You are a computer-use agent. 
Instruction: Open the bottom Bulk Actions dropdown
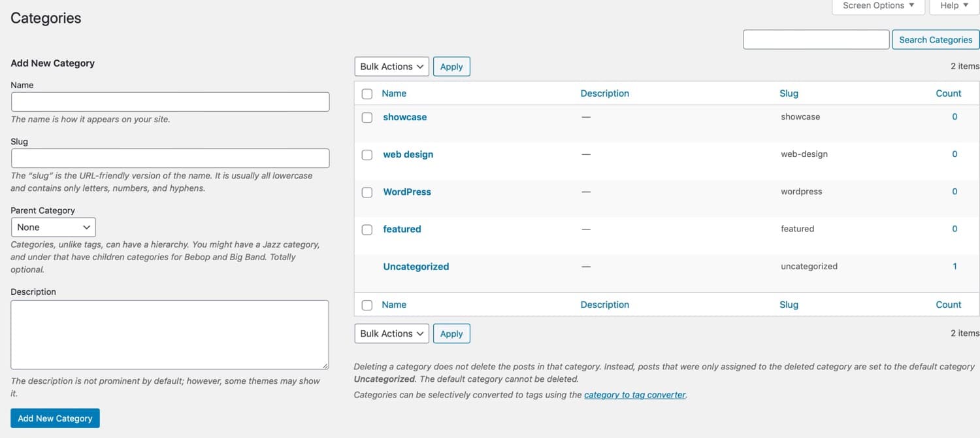(391, 333)
